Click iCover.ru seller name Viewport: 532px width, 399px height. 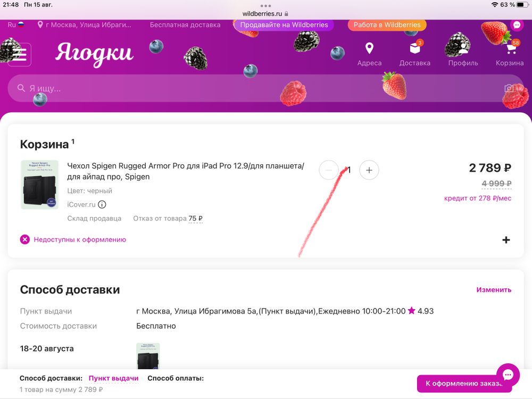coord(81,204)
